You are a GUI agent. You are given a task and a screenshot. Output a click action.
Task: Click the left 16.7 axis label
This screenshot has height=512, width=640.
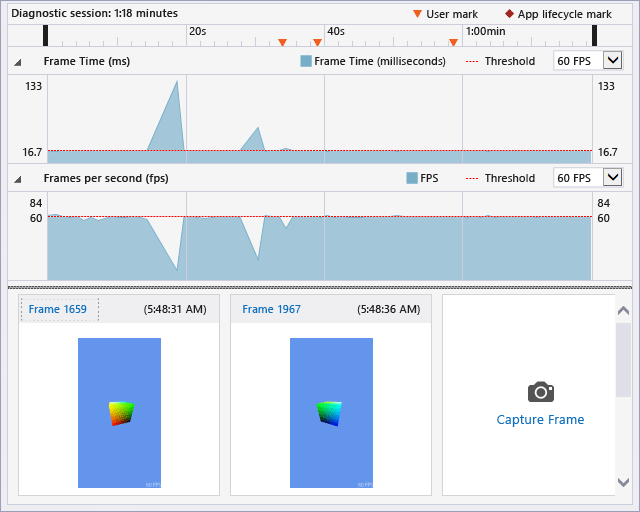point(32,152)
